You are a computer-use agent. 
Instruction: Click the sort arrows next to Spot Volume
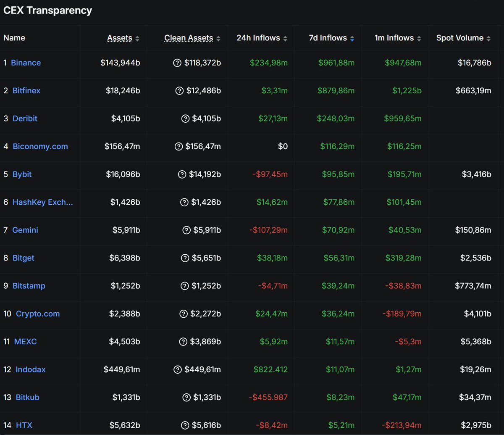[488, 38]
